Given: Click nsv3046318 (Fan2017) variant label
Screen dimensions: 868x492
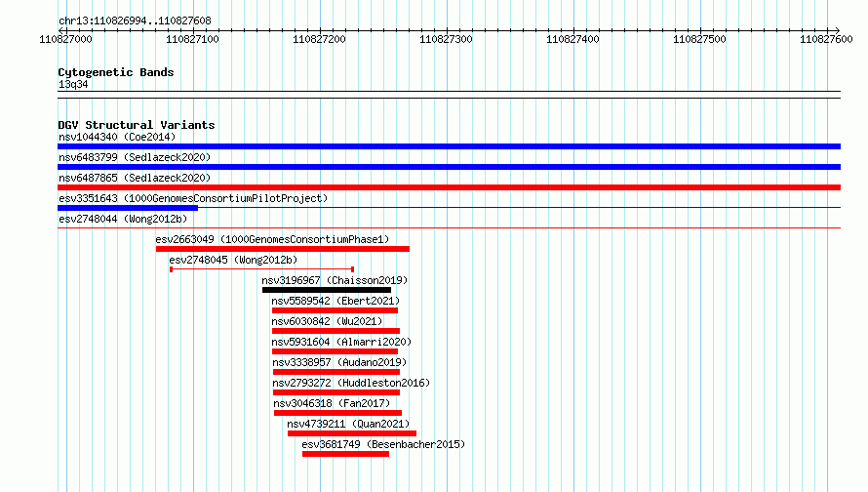Looking at the screenshot, I should 332,403.
